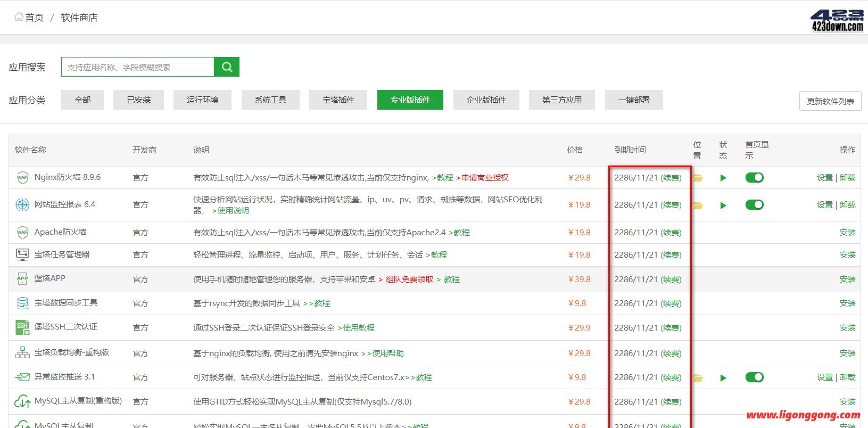Viewport: 868px width, 428px height.
Task: Click the 更新软件列表 button
Action: pos(830,101)
